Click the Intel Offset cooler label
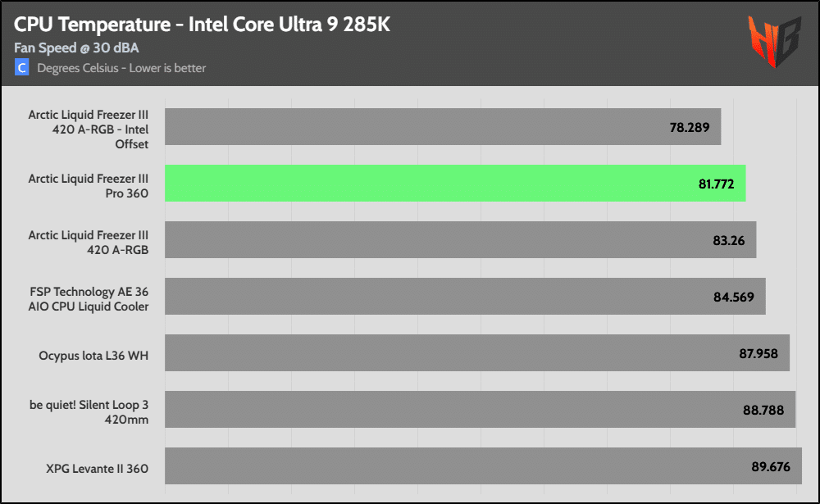Viewport: 820px width, 504px height. (89, 129)
